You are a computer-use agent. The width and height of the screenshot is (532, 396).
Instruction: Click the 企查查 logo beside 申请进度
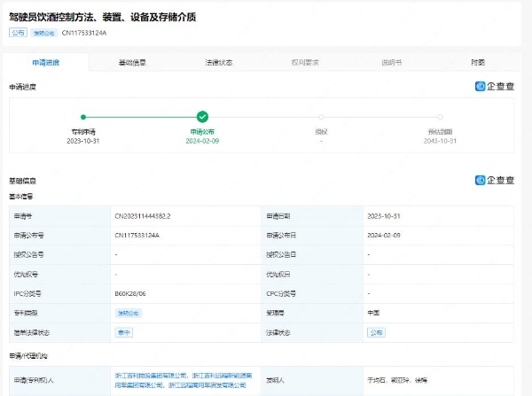click(x=495, y=87)
